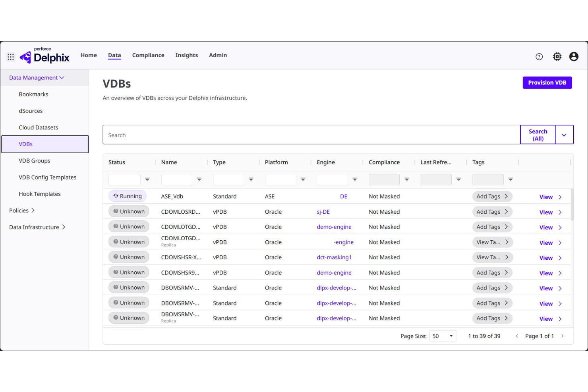The height and width of the screenshot is (392, 588).
Task: Open the help question mark icon
Action: pyautogui.click(x=539, y=57)
